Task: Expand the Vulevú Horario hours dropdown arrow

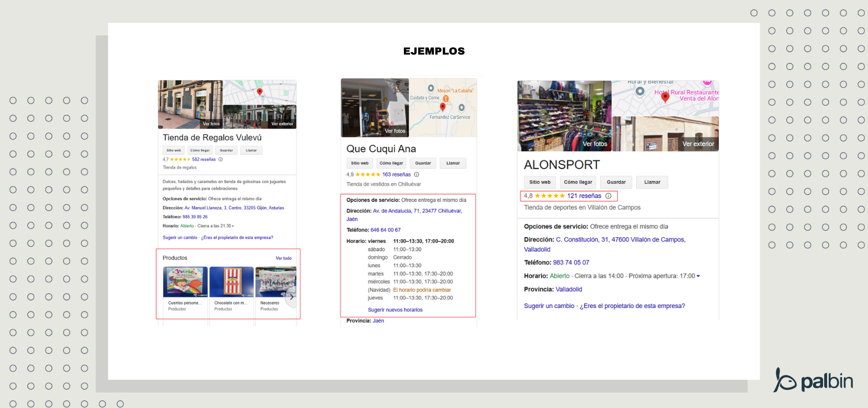Action: coord(233,226)
